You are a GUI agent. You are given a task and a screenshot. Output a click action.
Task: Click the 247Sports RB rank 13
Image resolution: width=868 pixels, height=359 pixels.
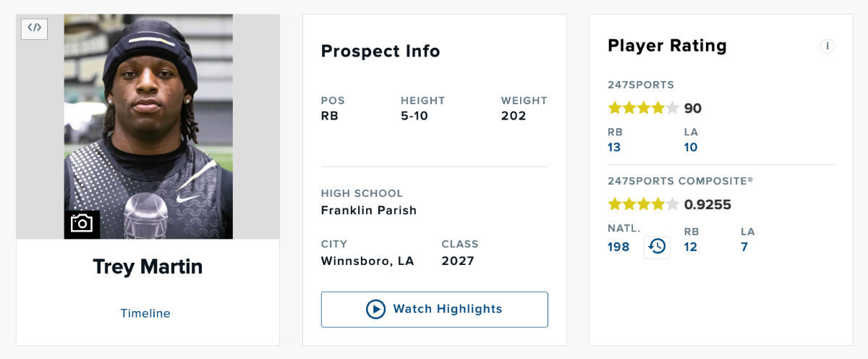point(614,147)
